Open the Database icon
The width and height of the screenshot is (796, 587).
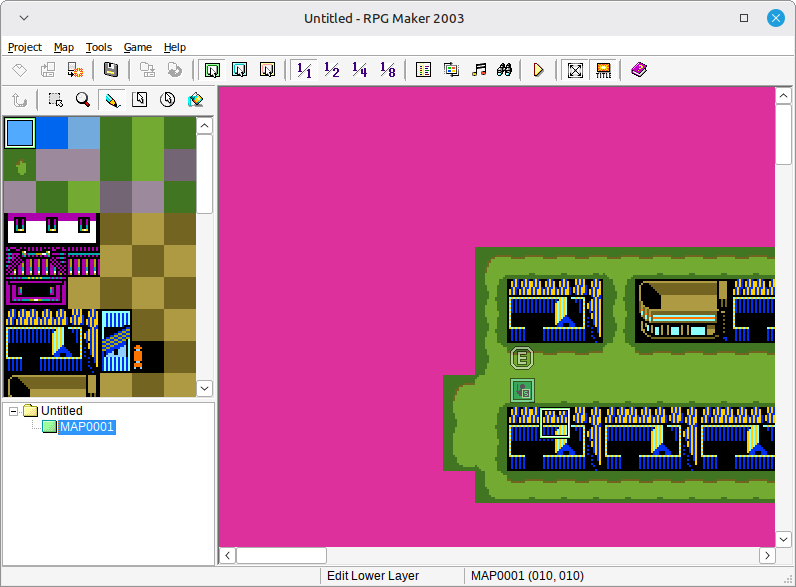[x=423, y=70]
